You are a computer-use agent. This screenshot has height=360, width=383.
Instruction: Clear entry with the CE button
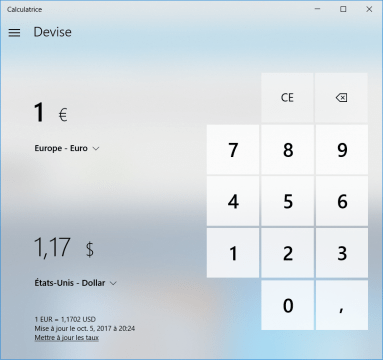287,98
